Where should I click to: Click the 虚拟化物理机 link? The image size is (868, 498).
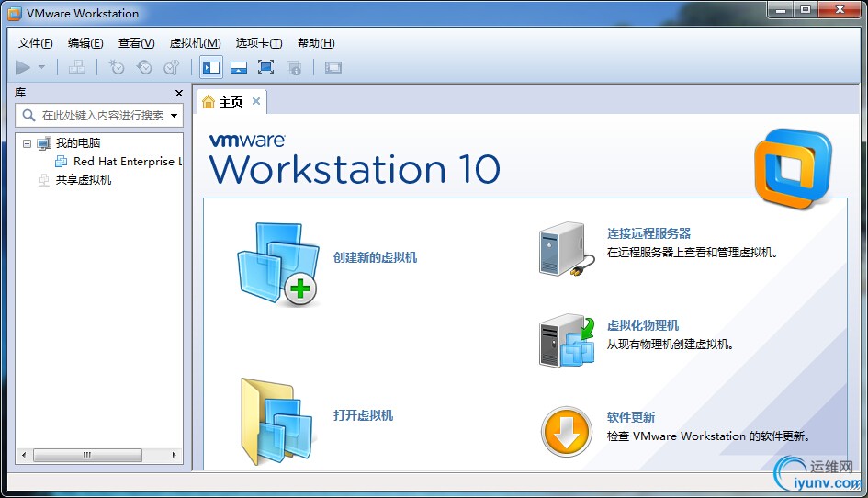coord(643,326)
